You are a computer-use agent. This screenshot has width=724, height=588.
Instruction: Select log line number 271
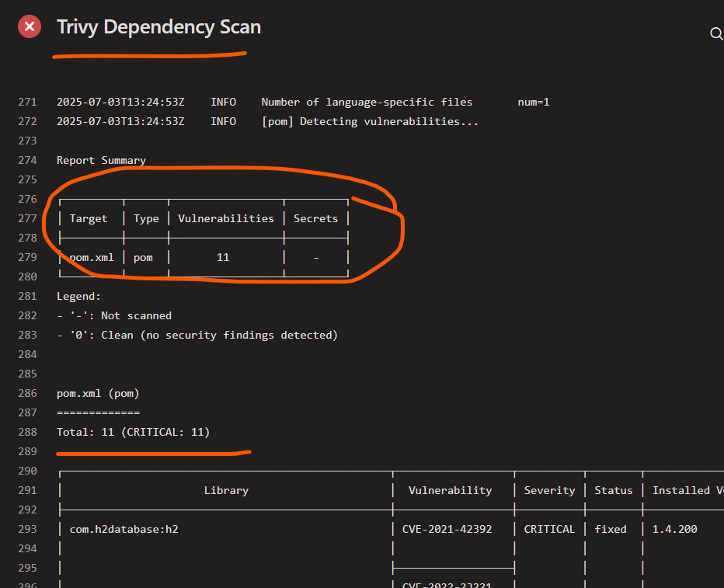pyautogui.click(x=27, y=102)
